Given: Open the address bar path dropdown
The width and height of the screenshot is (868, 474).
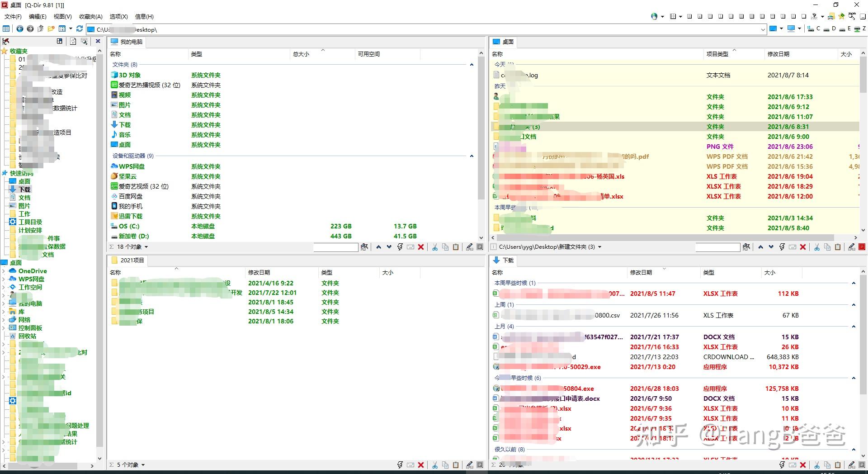Looking at the screenshot, I should 763,29.
